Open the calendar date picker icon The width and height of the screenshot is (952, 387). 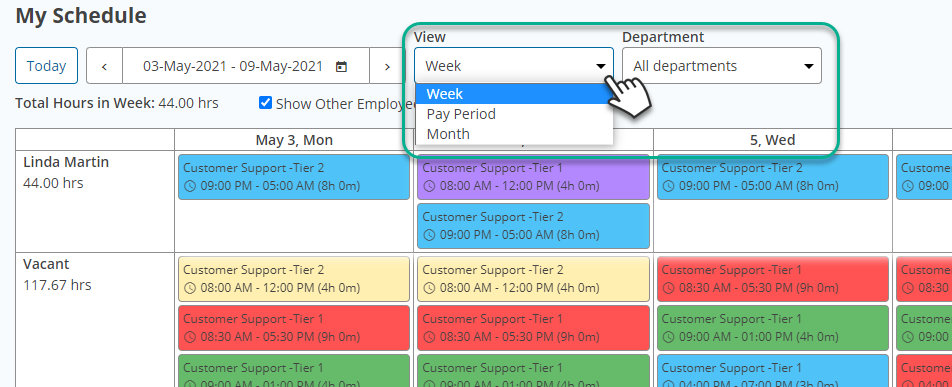pyautogui.click(x=341, y=66)
